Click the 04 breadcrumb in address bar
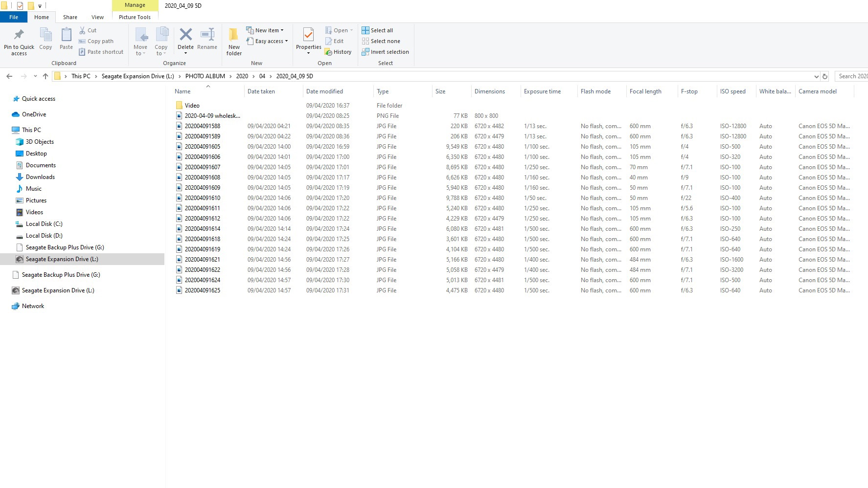 tap(262, 76)
